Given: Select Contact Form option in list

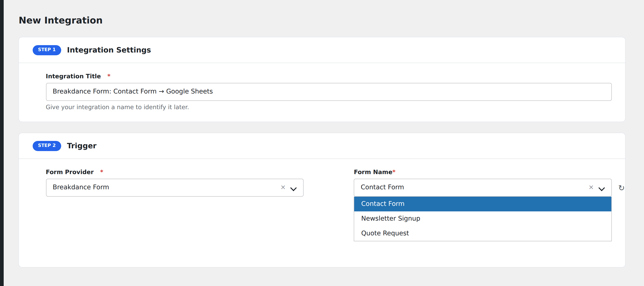Looking at the screenshot, I should pyautogui.click(x=483, y=204).
